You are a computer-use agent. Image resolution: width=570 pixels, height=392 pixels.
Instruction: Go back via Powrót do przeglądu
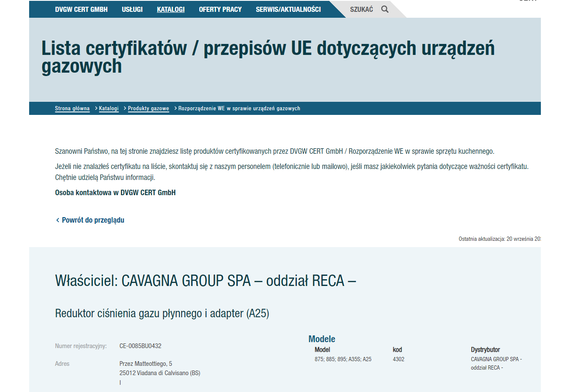(x=93, y=220)
